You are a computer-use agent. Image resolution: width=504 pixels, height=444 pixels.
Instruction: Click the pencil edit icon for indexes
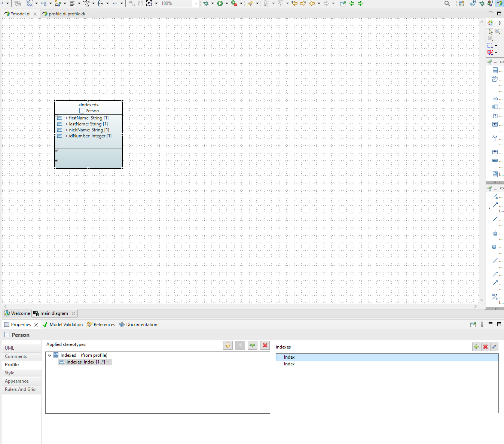(494, 347)
